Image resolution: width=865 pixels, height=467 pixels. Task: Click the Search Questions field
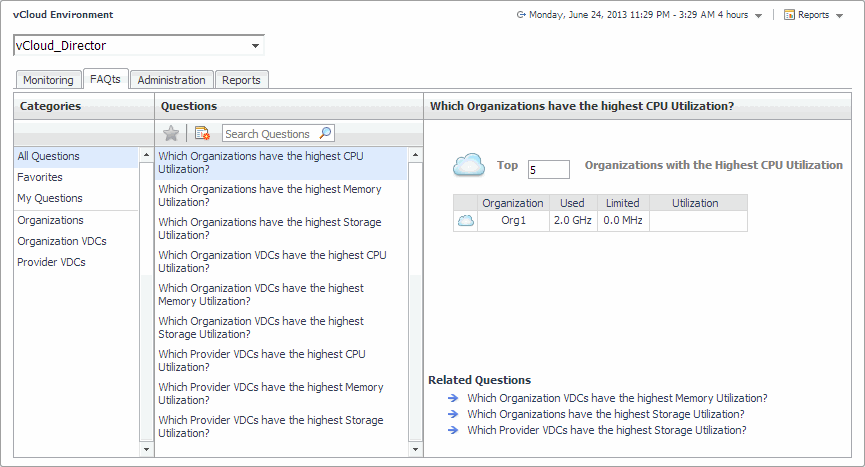pos(268,134)
